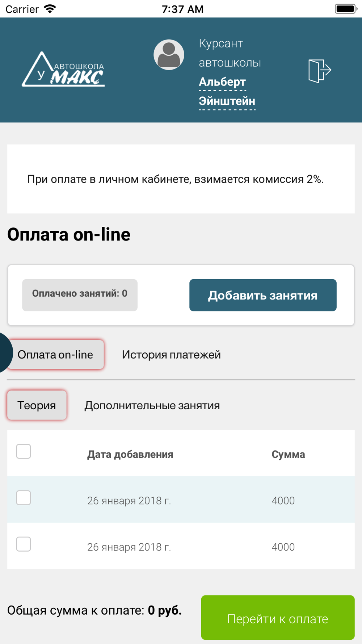This screenshot has width=362, height=644.
Task: Open the user avatar profile picture
Action: tap(169, 55)
